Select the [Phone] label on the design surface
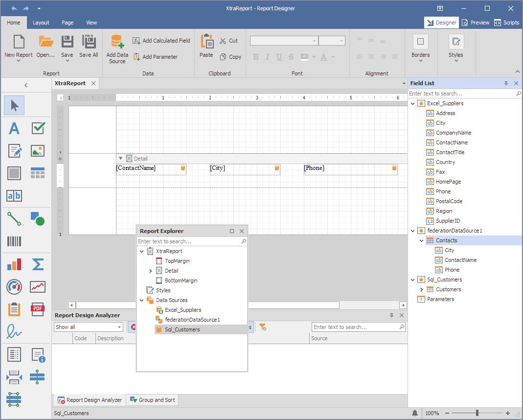The image size is (523, 420). tap(351, 169)
